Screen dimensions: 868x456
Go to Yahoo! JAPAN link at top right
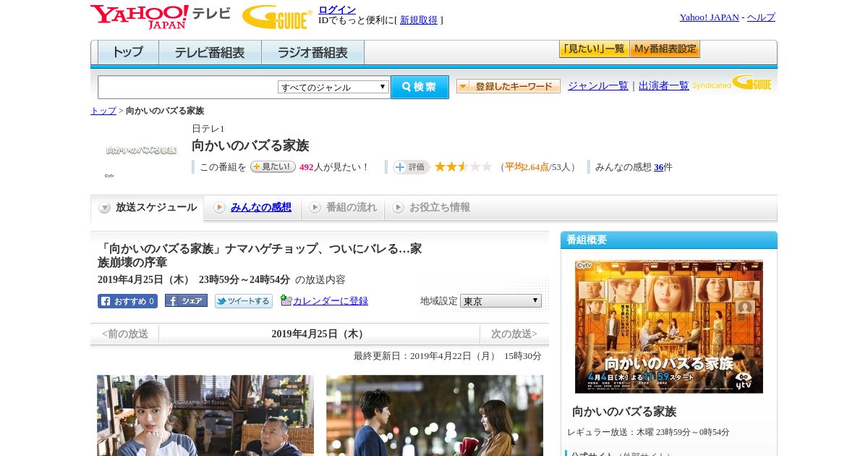(x=709, y=17)
